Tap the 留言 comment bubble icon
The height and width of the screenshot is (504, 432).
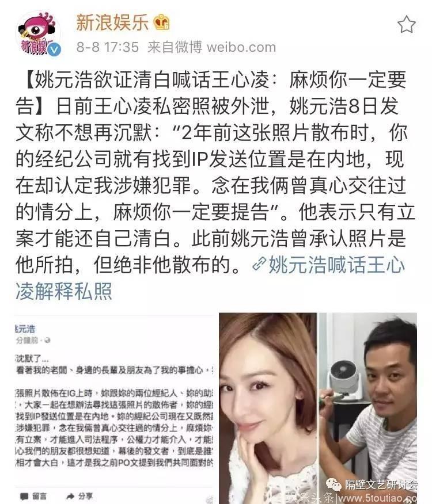(24, 497)
